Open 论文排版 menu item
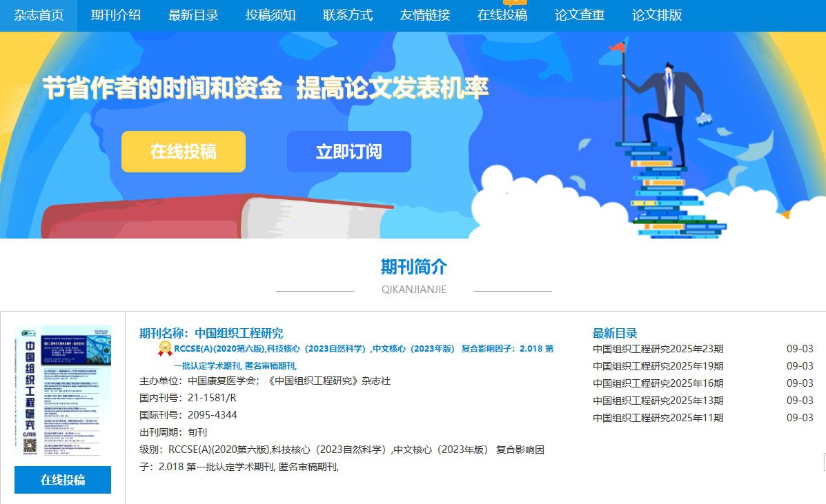Image resolution: width=826 pixels, height=504 pixels. pyautogui.click(x=657, y=15)
